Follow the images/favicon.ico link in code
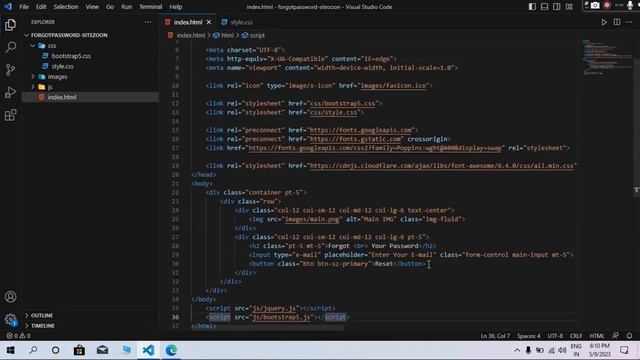Viewport: 640px width, 360px height. point(393,86)
